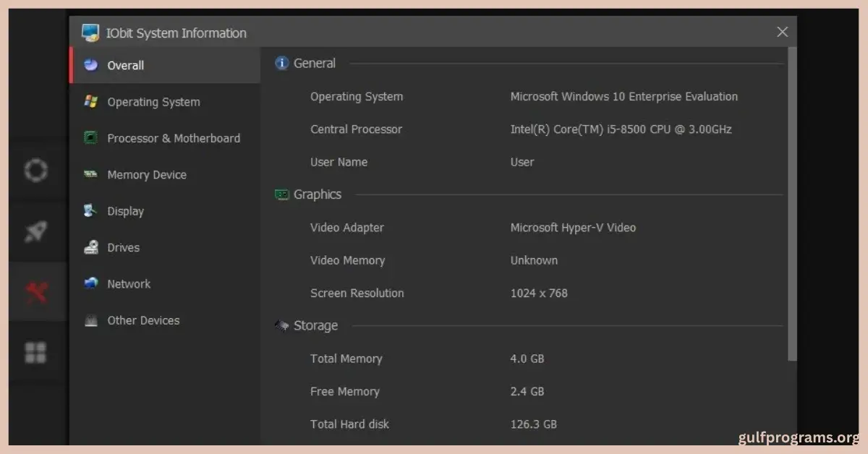This screenshot has height=454, width=868.
Task: Close the IObit System Information window
Action: click(782, 32)
